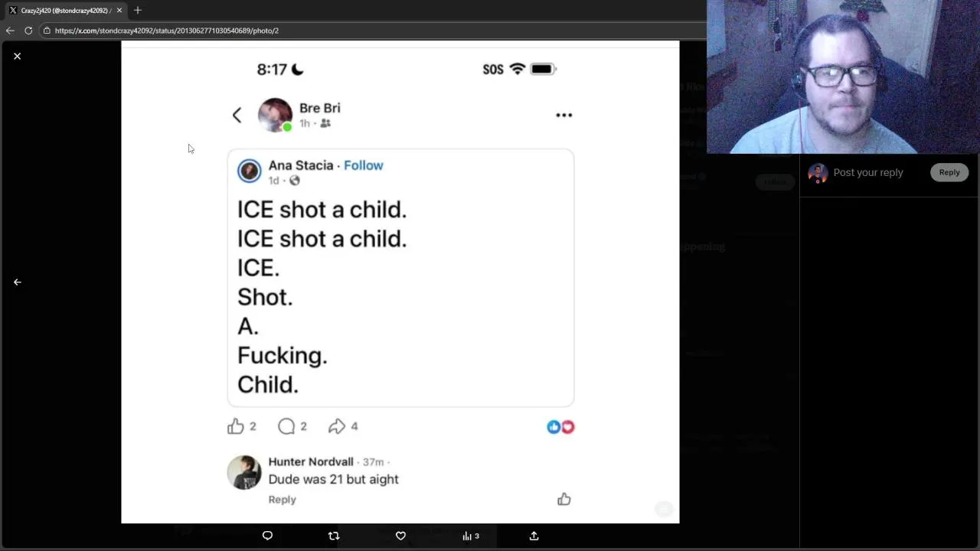Like the post with heart icon
The width and height of the screenshot is (980, 551).
tap(400, 536)
